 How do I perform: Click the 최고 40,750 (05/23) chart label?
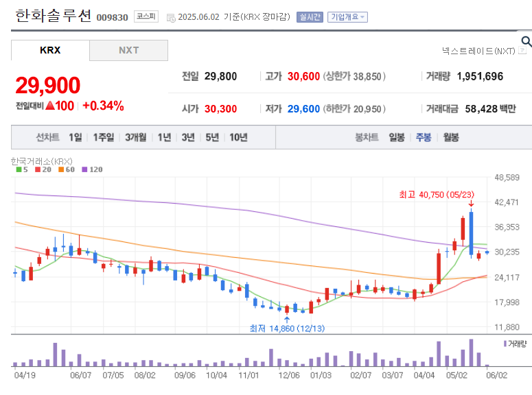tap(437, 195)
